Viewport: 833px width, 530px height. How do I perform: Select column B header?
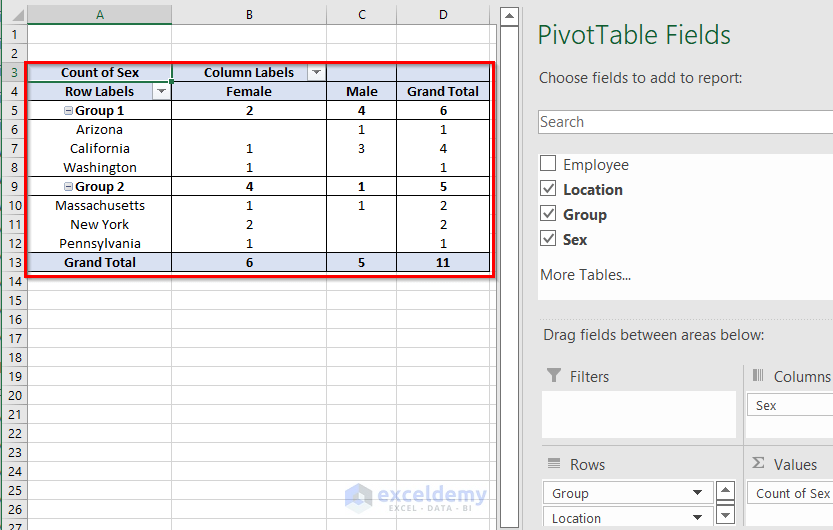coord(249,15)
